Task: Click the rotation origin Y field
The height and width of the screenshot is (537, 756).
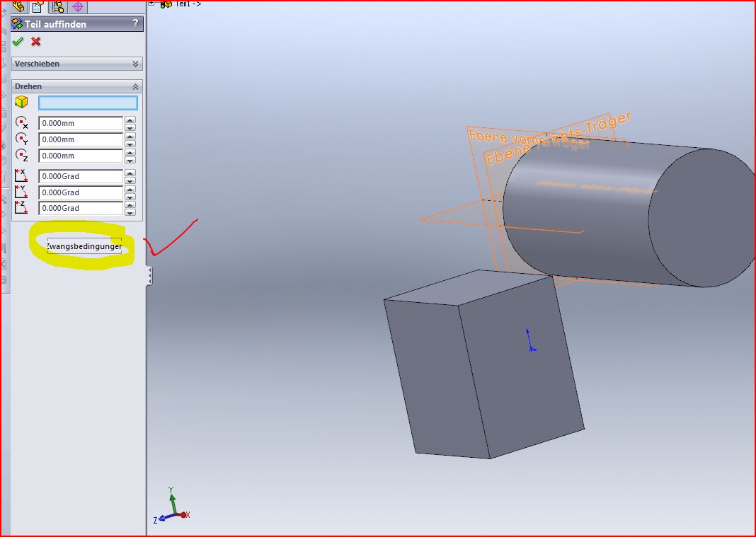Action: click(81, 140)
